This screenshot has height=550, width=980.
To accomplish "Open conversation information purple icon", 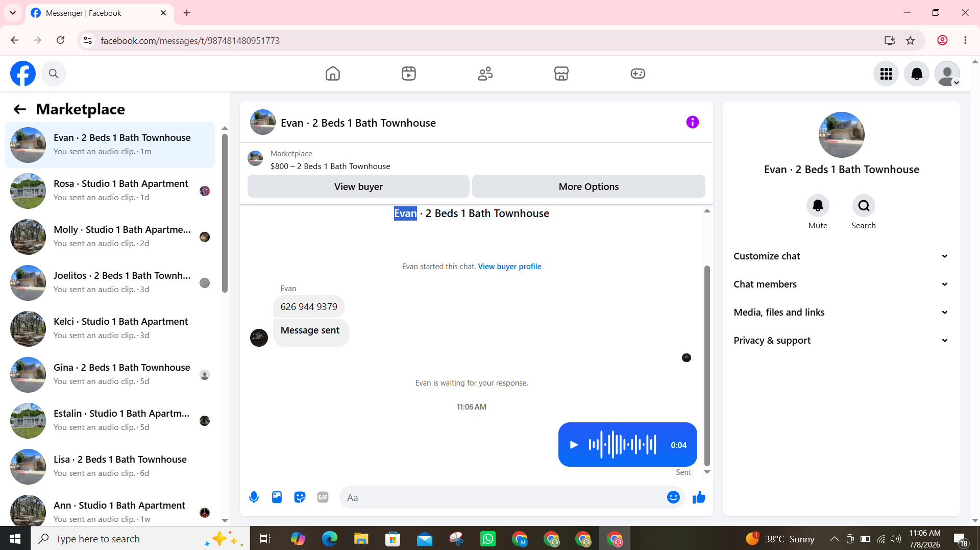I will [693, 122].
